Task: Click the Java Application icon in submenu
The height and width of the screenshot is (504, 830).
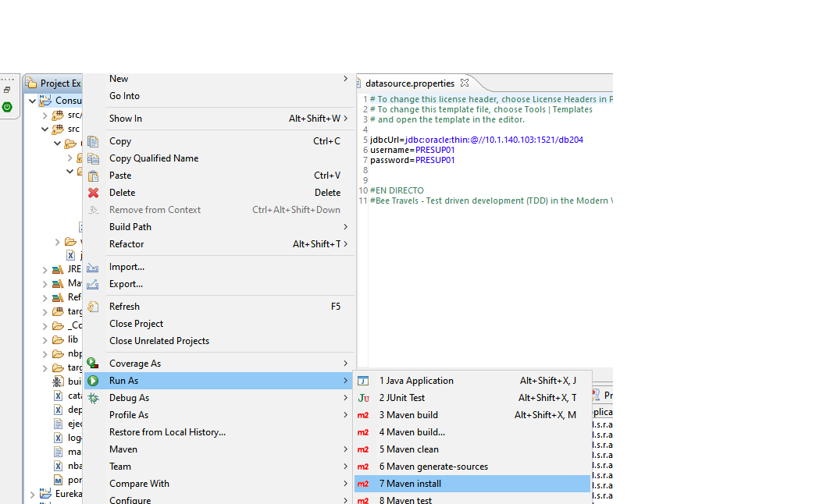Action: [x=363, y=381]
